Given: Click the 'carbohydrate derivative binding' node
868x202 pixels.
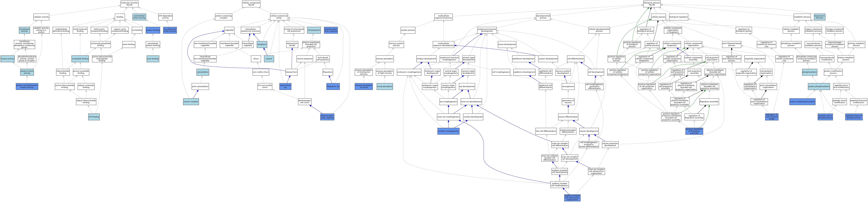Looking at the screenshot, I should (x=61, y=30).
